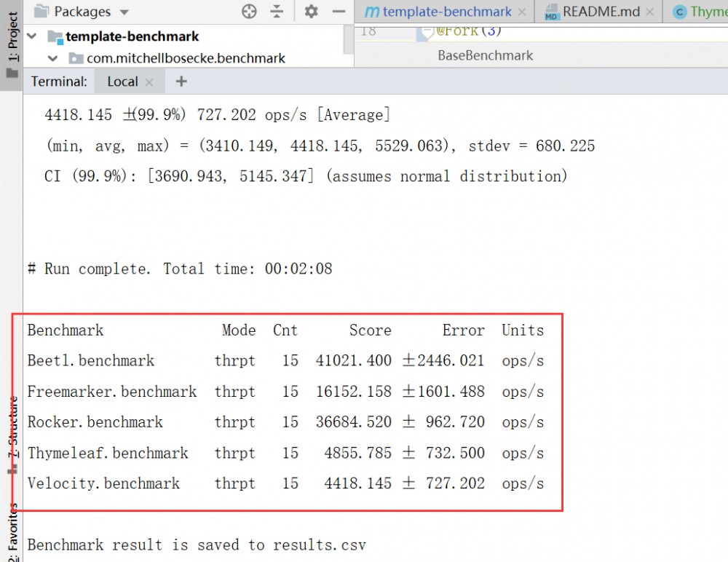Click the Benchmark column header

tap(66, 331)
